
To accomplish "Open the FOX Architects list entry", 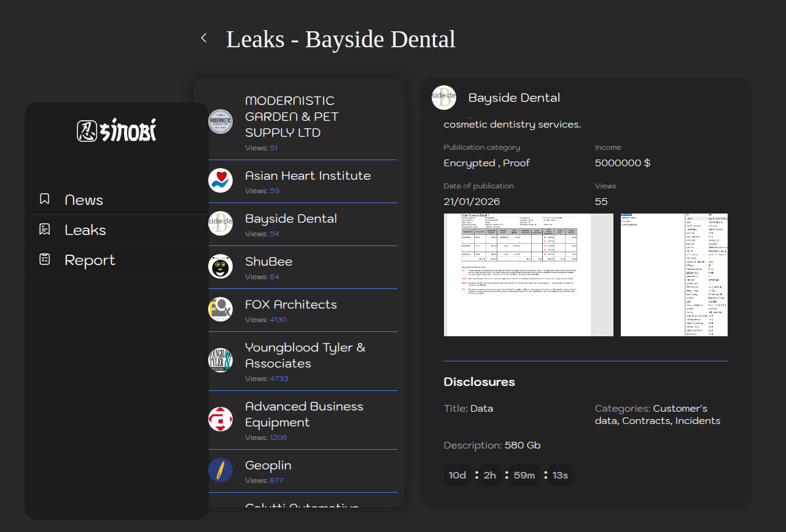I will 291,305.
